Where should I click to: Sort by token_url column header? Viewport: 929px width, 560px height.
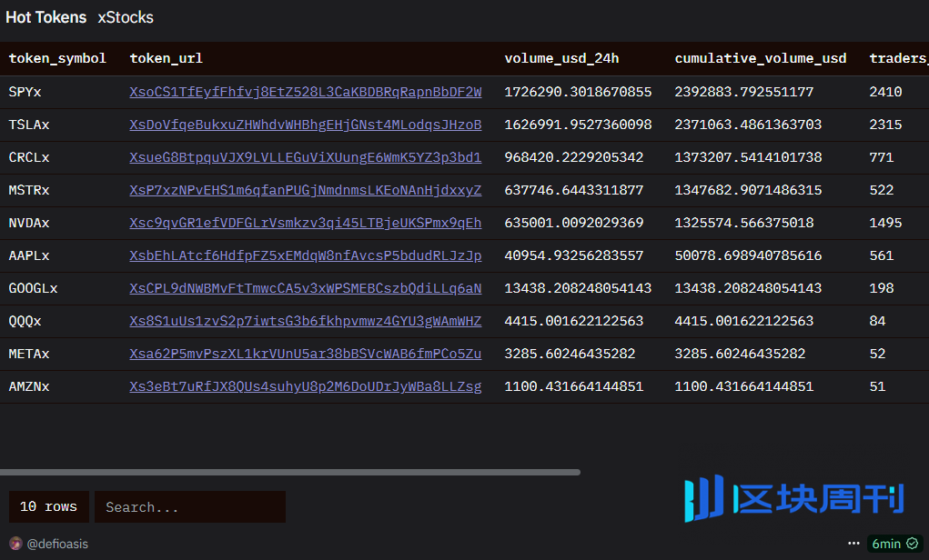(166, 58)
